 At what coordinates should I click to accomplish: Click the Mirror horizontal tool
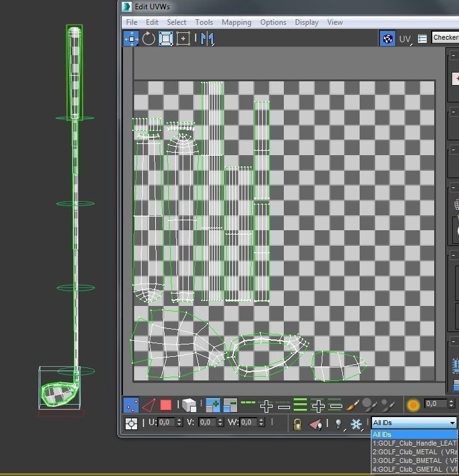(207, 39)
